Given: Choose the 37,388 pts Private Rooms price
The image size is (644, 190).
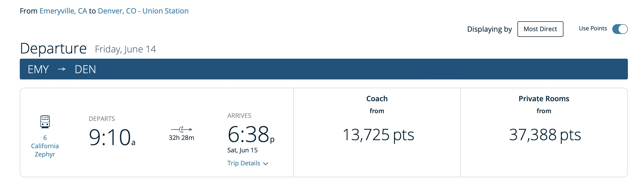Looking at the screenshot, I should pyautogui.click(x=545, y=135).
